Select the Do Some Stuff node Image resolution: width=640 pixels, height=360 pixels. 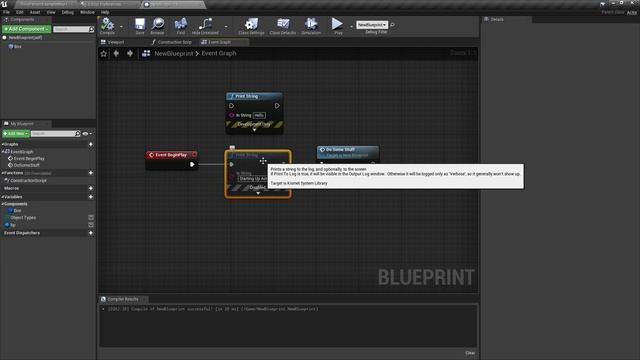tap(348, 152)
